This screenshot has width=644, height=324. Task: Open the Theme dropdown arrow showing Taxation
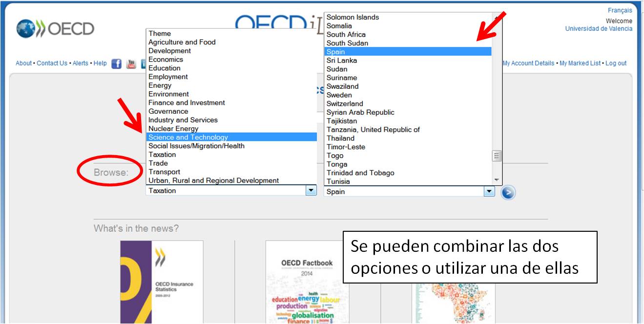tap(311, 191)
